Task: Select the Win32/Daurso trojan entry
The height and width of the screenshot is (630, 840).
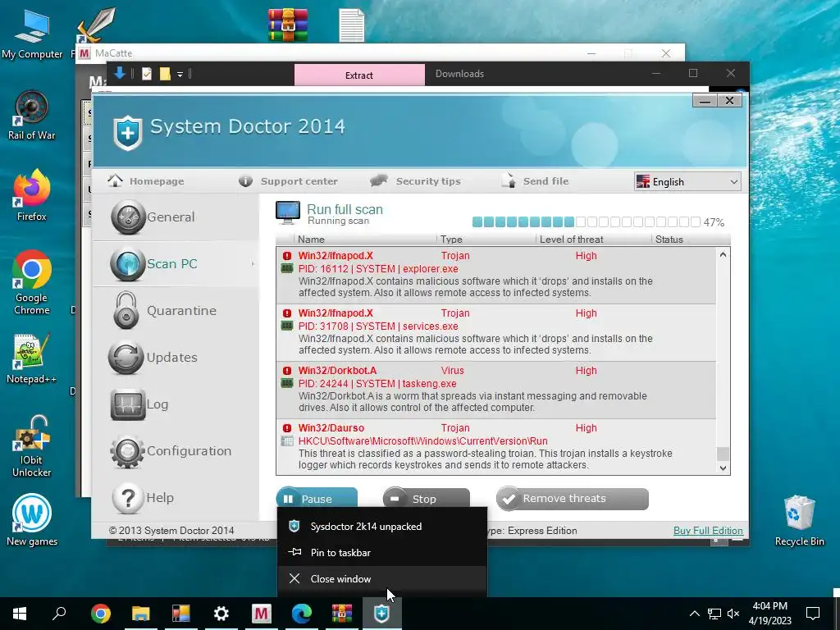Action: tap(496, 447)
